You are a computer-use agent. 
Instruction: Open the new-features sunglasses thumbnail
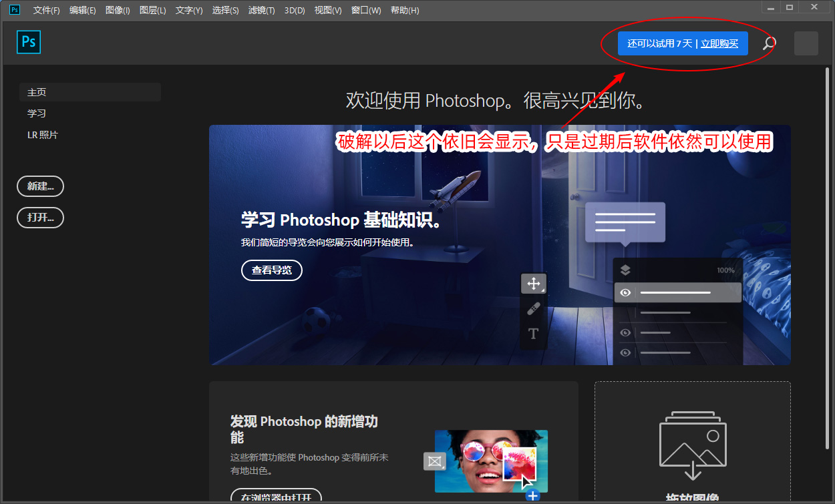tap(491, 461)
